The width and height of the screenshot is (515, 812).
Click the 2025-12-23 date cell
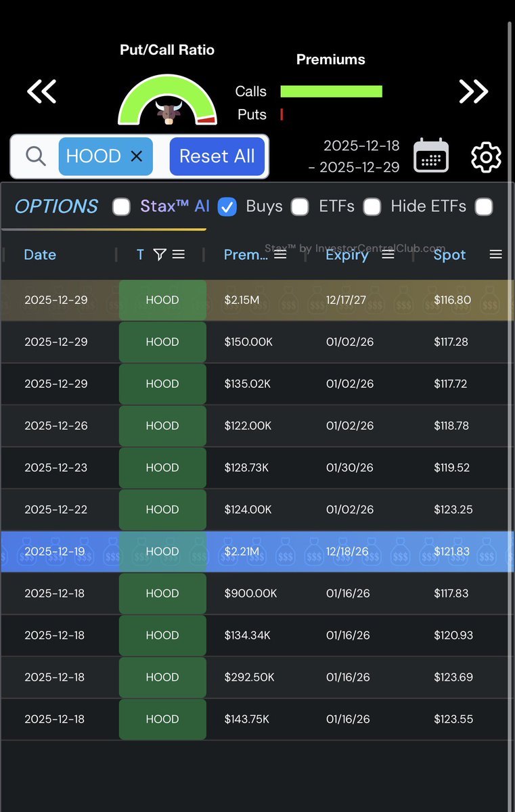coord(55,468)
